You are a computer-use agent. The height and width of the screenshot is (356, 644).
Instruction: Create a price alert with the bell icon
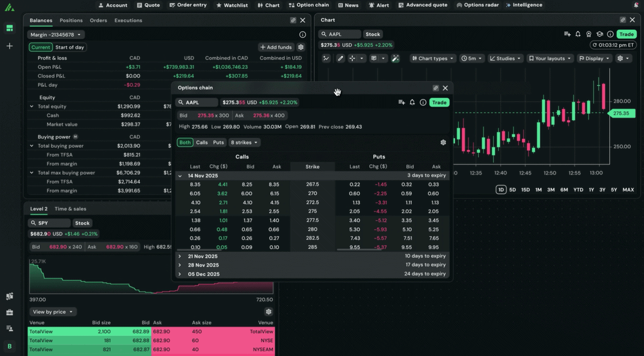412,102
